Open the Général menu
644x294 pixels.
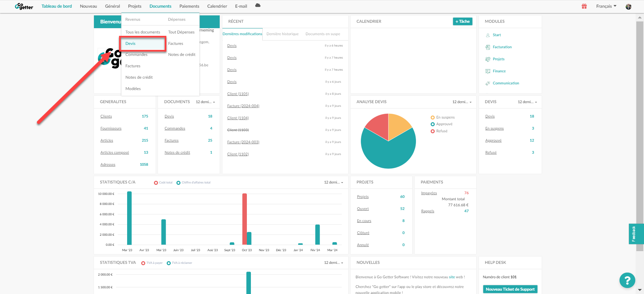coord(112,6)
